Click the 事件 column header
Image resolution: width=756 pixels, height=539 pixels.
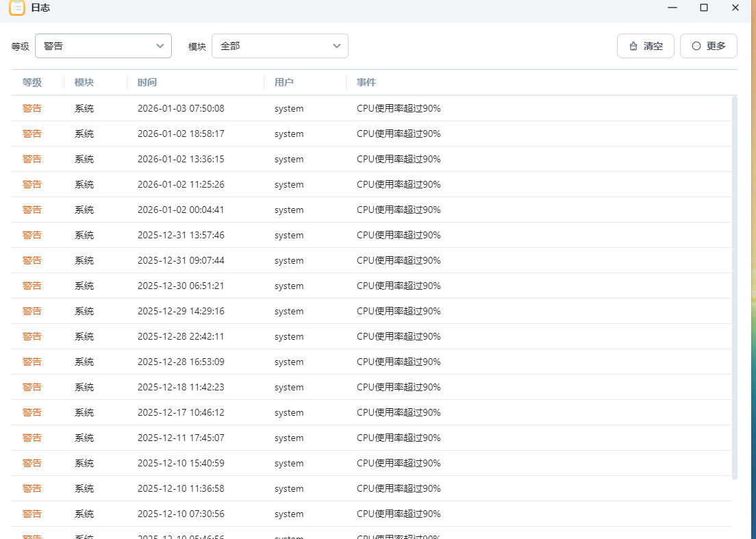tap(366, 82)
